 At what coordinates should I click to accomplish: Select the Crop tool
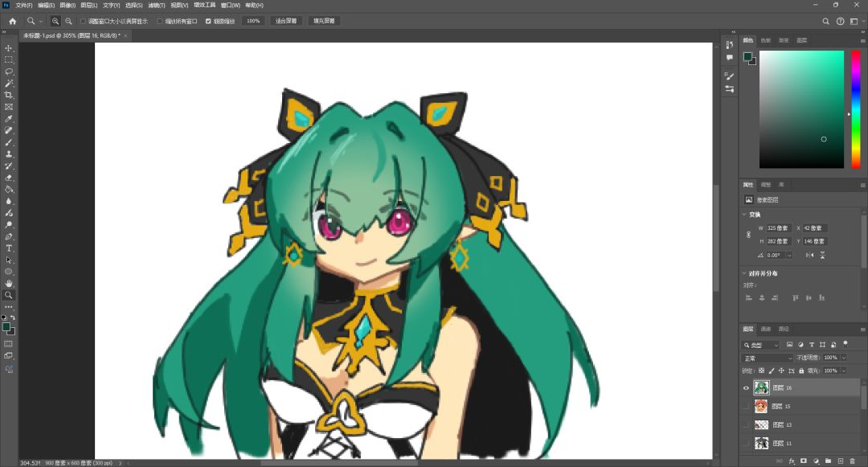[8, 95]
